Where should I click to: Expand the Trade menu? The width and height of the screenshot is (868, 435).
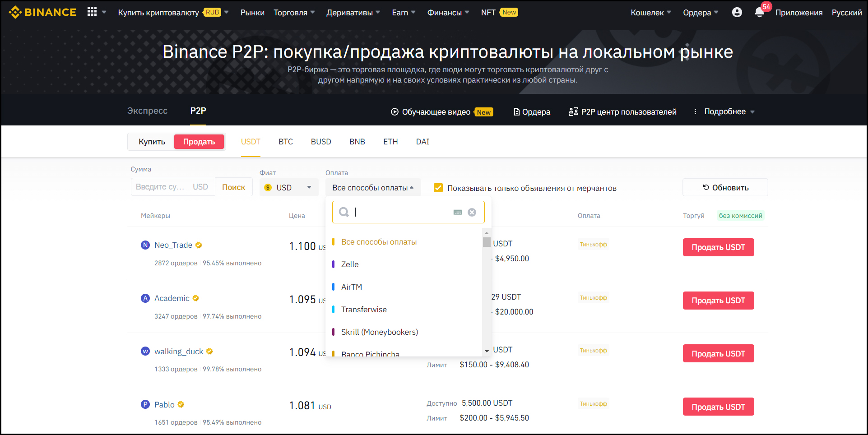(294, 13)
